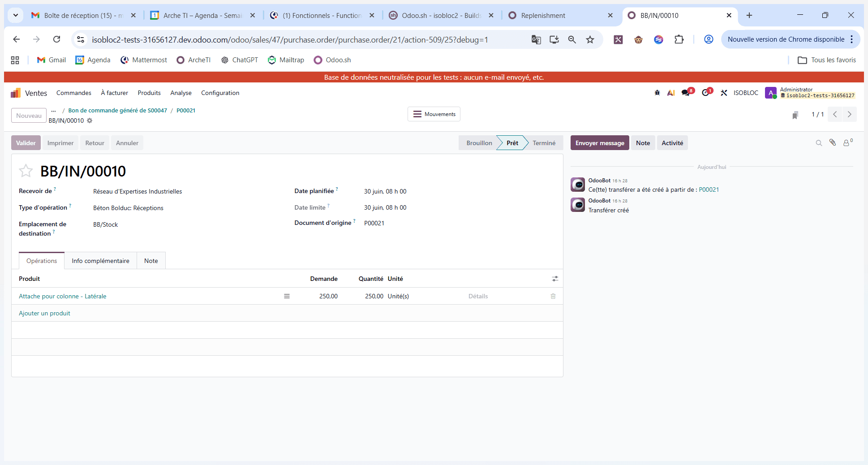Open followers icon in chatter

[x=847, y=142]
